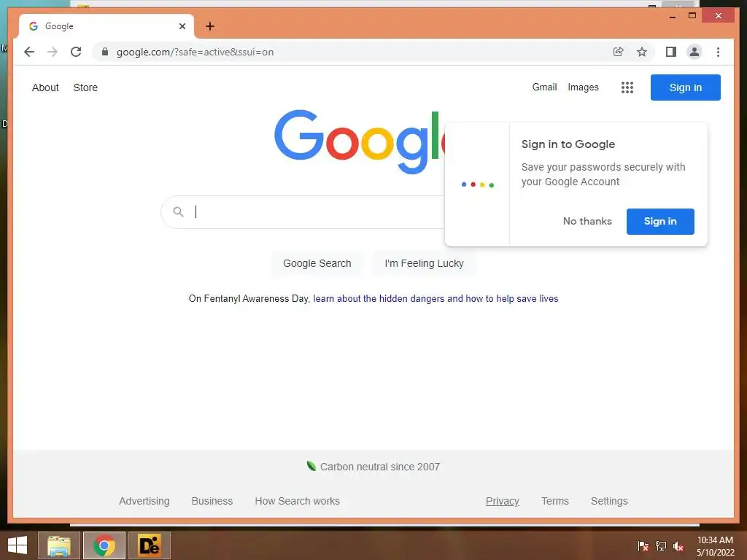Open a new tab with the plus button
This screenshot has height=560, width=747.
point(210,26)
